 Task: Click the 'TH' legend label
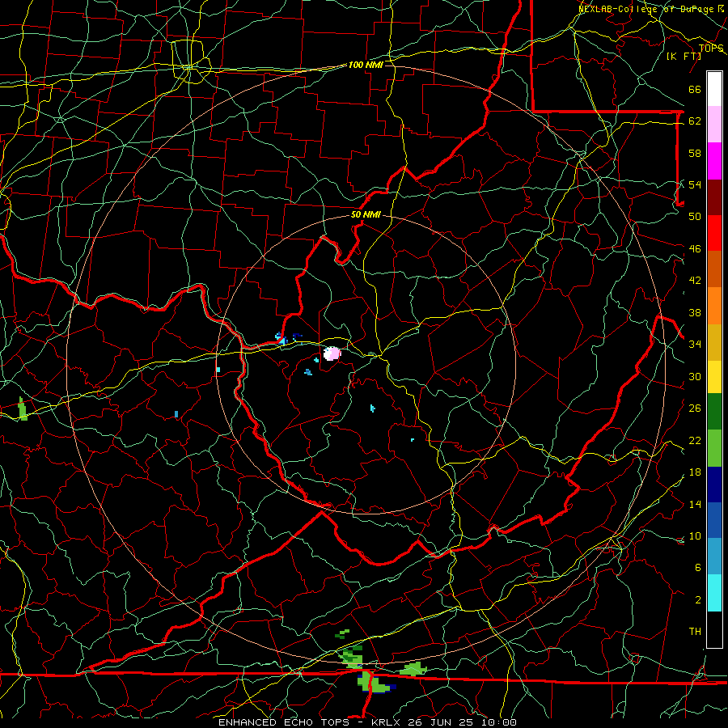[695, 632]
